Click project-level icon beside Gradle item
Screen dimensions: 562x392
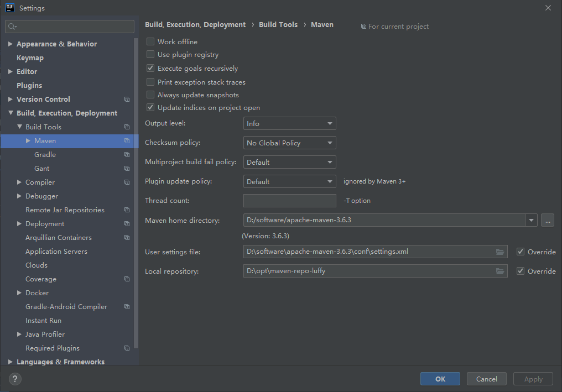(x=127, y=155)
